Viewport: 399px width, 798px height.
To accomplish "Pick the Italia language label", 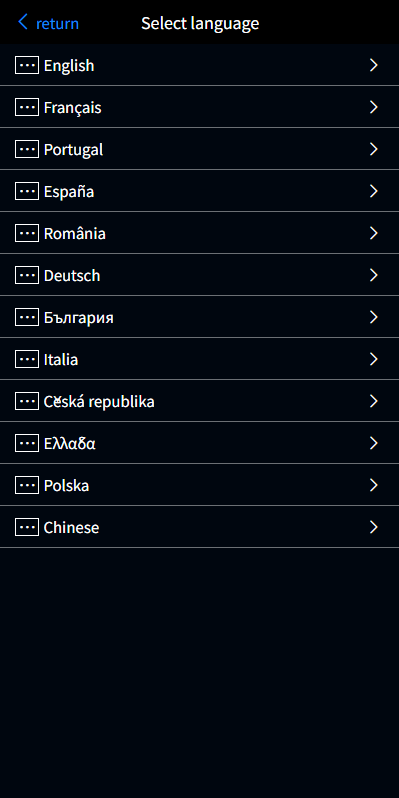I will tap(61, 360).
